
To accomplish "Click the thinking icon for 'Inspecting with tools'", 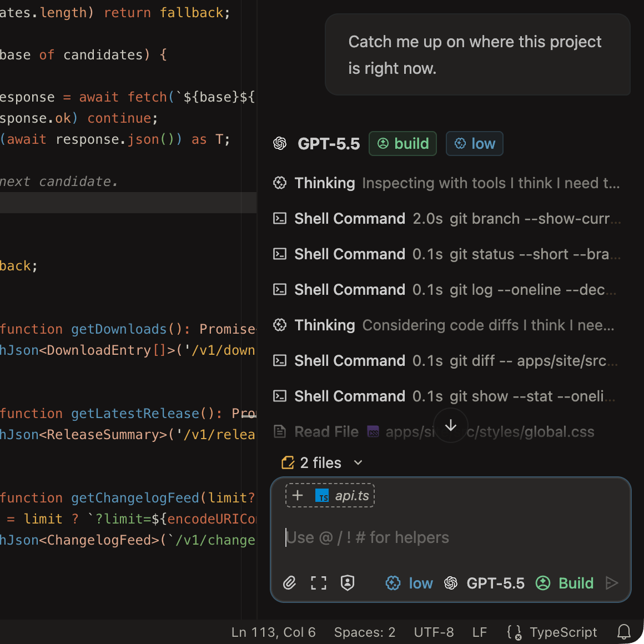I will tap(280, 183).
